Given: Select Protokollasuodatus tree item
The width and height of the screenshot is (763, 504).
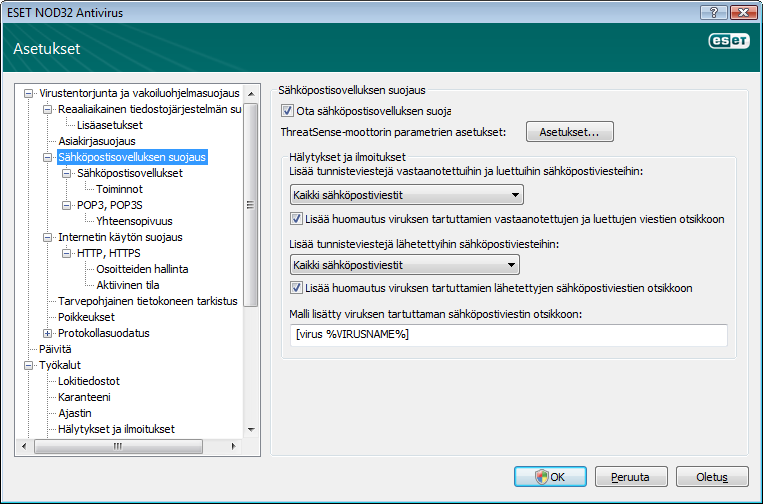Looking at the screenshot, I should point(104,333).
